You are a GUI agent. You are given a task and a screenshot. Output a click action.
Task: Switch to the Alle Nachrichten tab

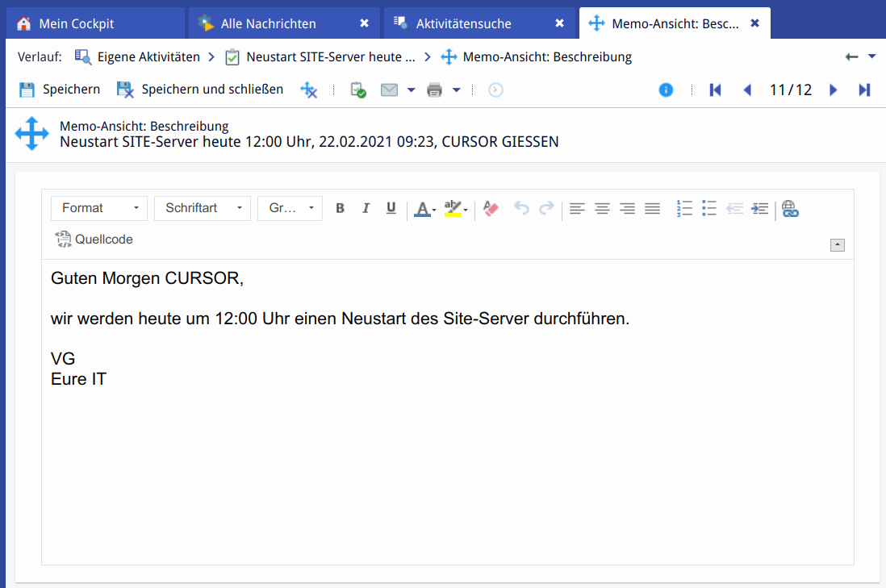pos(268,23)
